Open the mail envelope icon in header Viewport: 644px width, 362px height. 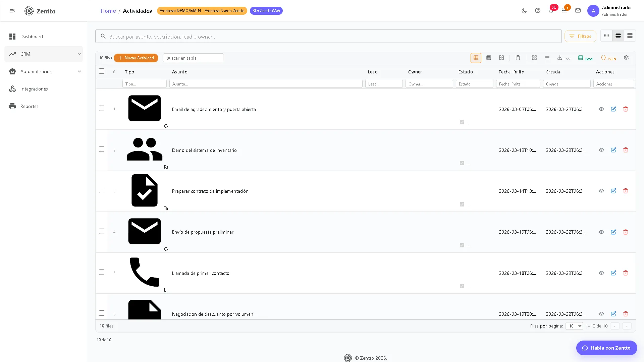point(578,11)
